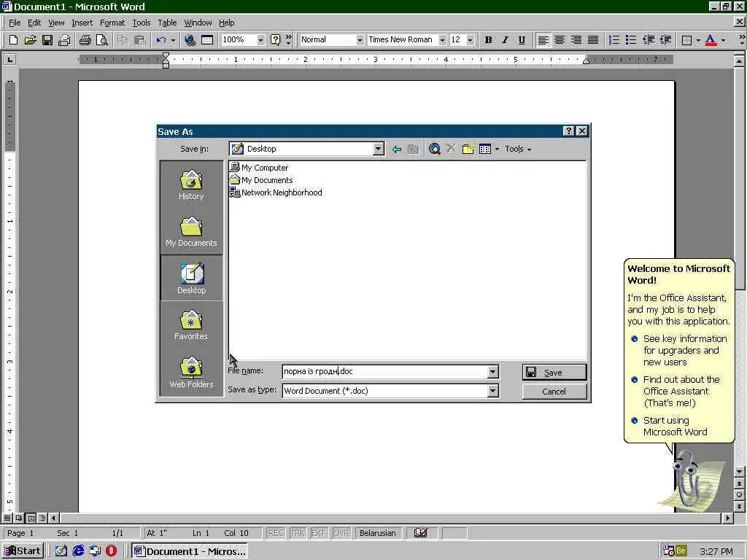747x560 pixels.
Task: Toggle Justify alignment button
Action: click(593, 40)
